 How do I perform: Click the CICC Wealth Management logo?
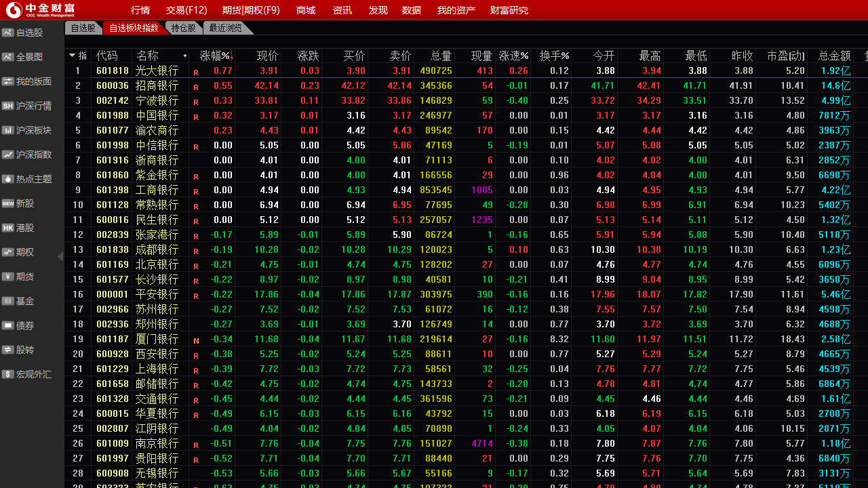(41, 10)
